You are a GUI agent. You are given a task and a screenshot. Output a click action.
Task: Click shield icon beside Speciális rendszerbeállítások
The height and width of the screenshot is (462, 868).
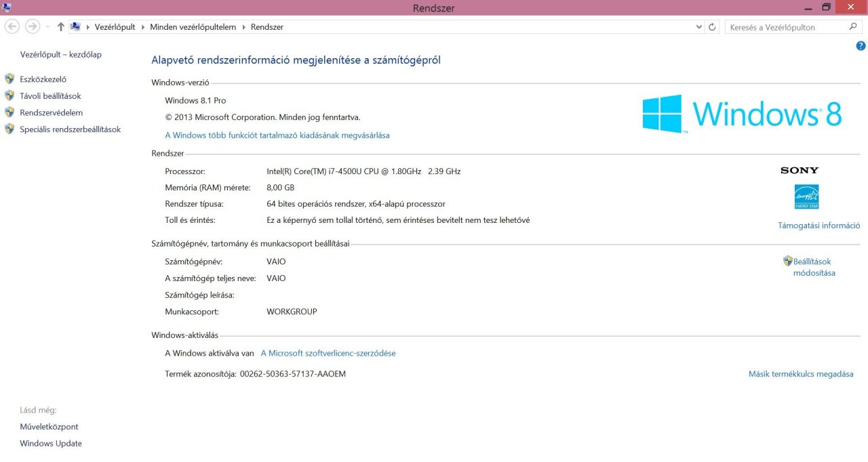tap(9, 129)
